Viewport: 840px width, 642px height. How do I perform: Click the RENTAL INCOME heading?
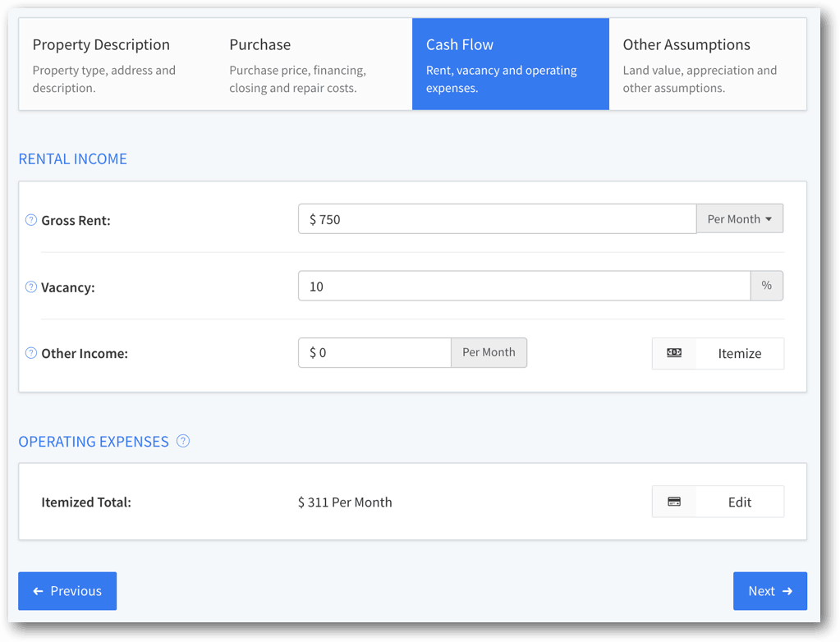click(x=73, y=159)
